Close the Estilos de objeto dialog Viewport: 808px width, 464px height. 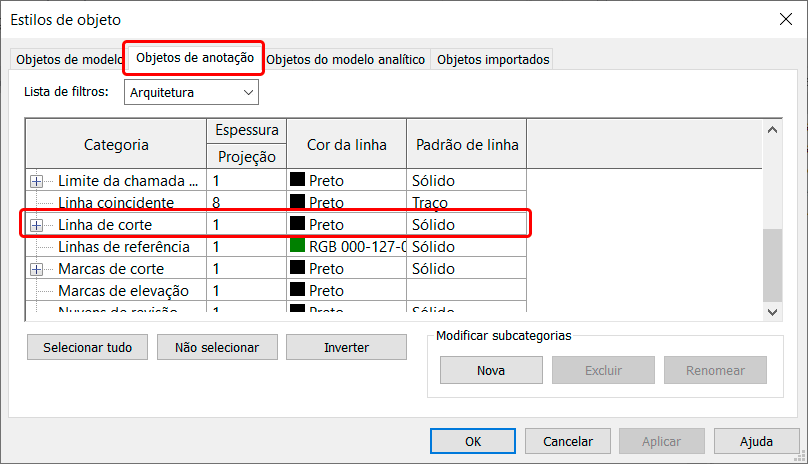tap(786, 20)
